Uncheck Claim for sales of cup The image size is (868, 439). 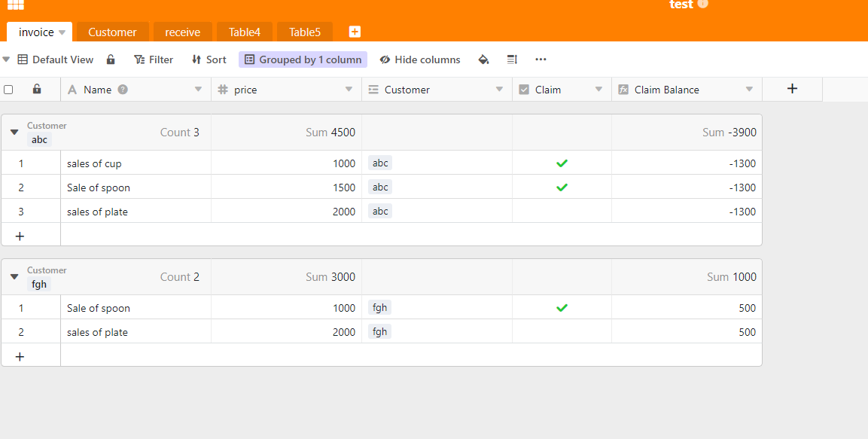[x=562, y=163]
